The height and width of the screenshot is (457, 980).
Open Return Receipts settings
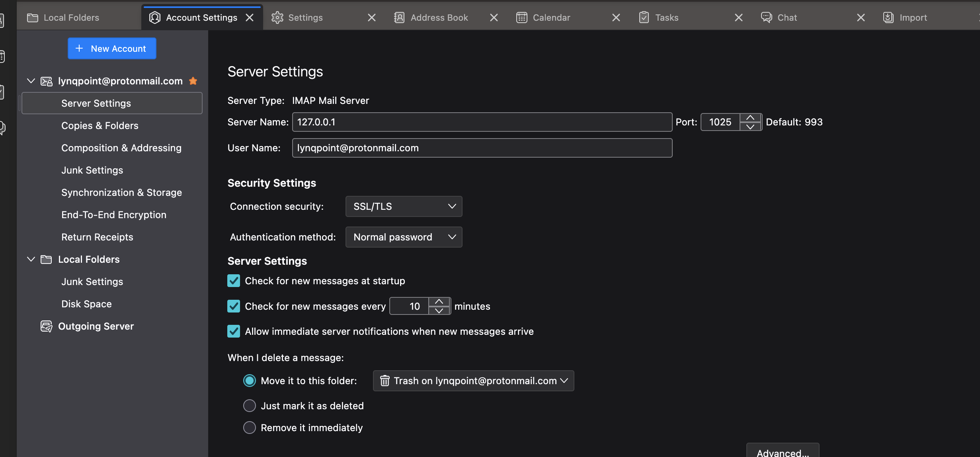pyautogui.click(x=111, y=237)
